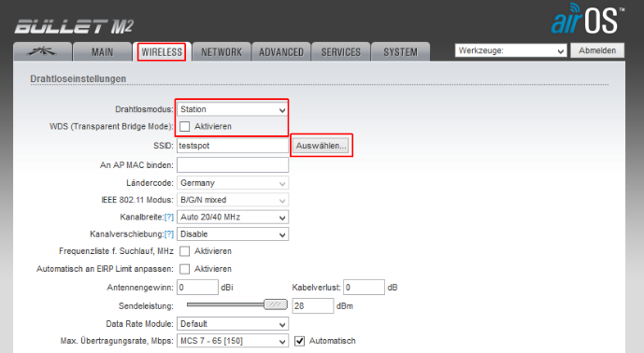Click the SSID testspot input field
644x353 pixels.
coord(233,146)
